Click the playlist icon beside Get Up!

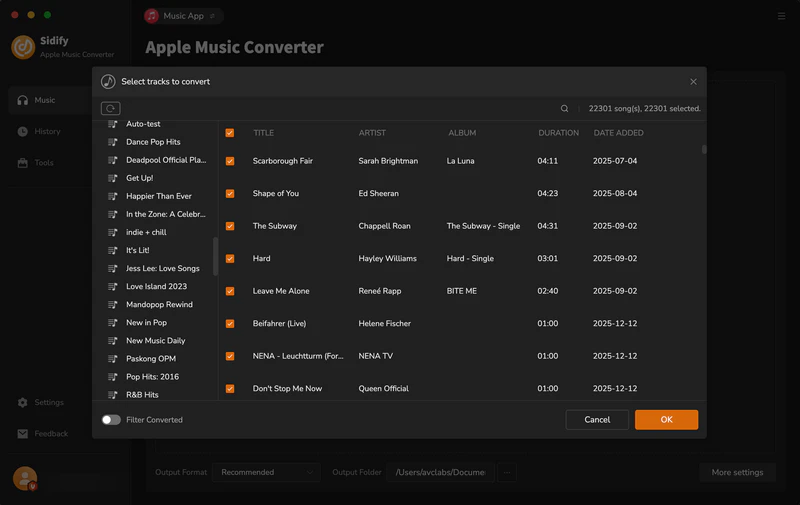pos(113,178)
